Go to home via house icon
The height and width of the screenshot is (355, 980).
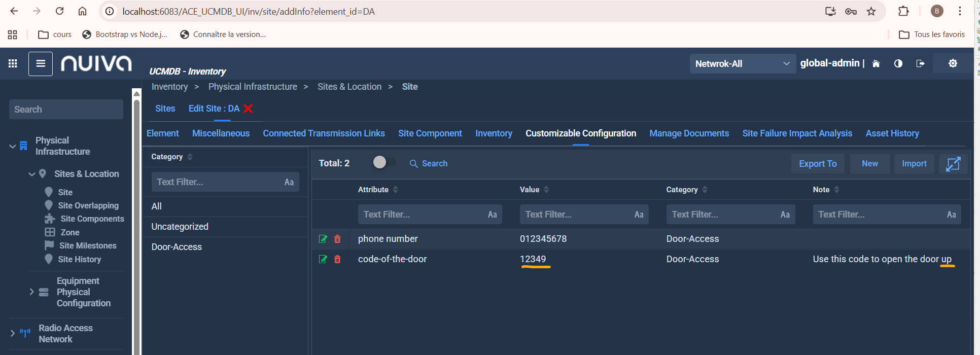coord(876,63)
